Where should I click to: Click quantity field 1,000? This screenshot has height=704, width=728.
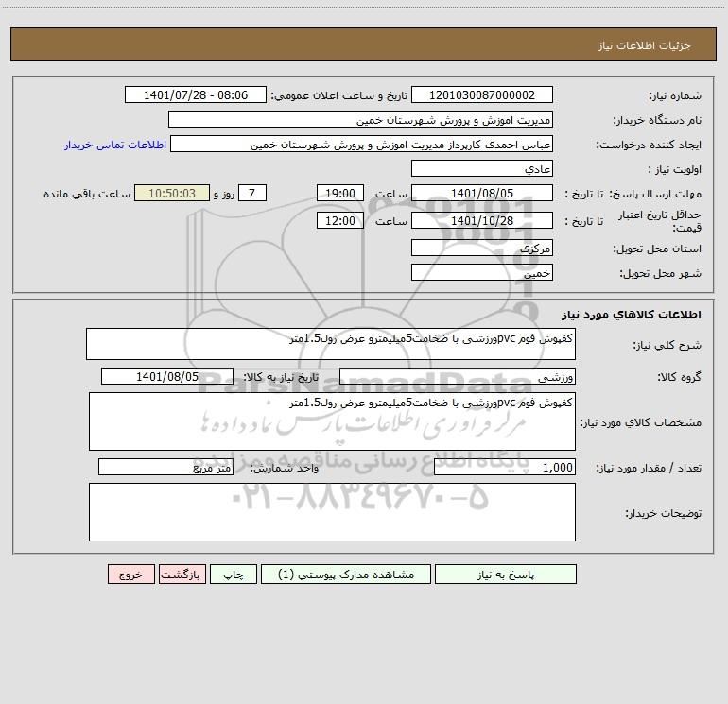coord(505,467)
